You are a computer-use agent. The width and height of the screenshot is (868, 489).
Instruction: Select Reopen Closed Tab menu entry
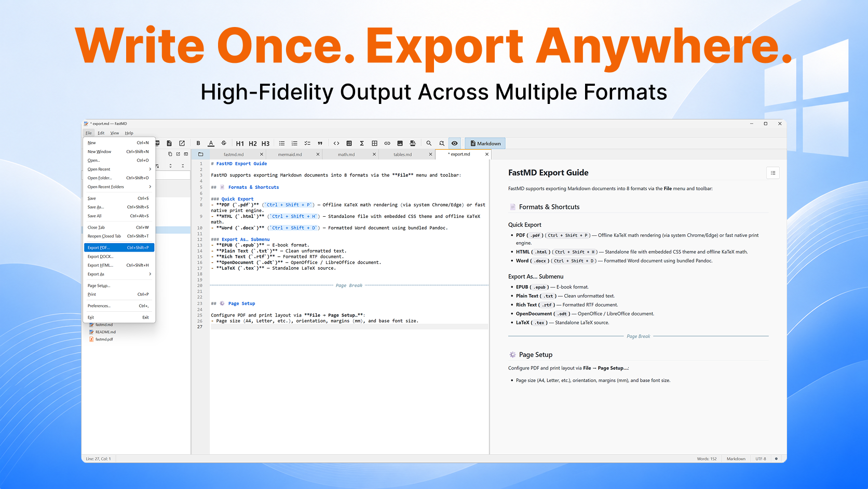tap(119, 236)
